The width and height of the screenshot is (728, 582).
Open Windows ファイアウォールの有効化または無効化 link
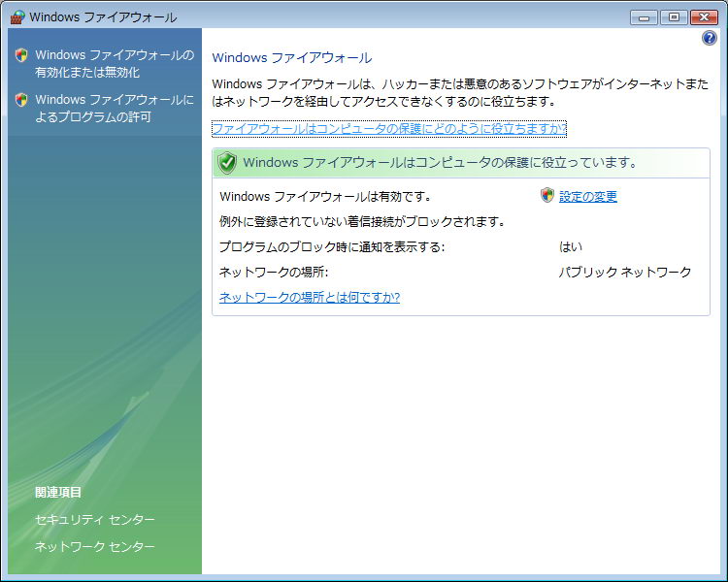[x=115, y=64]
